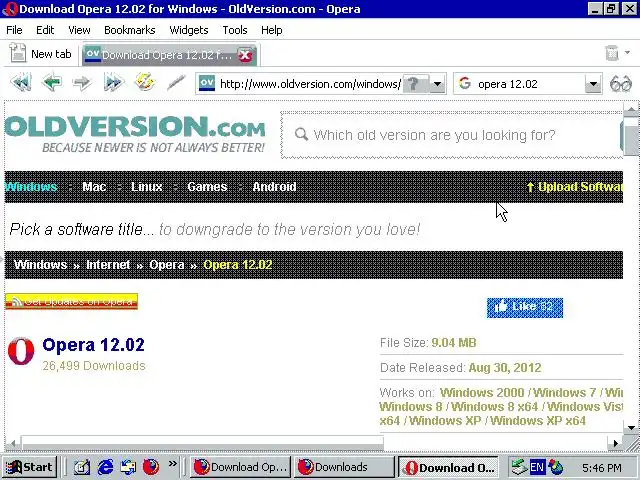The height and width of the screenshot is (480, 640).
Task: Click the colorful globe tray icon
Action: [555, 467]
